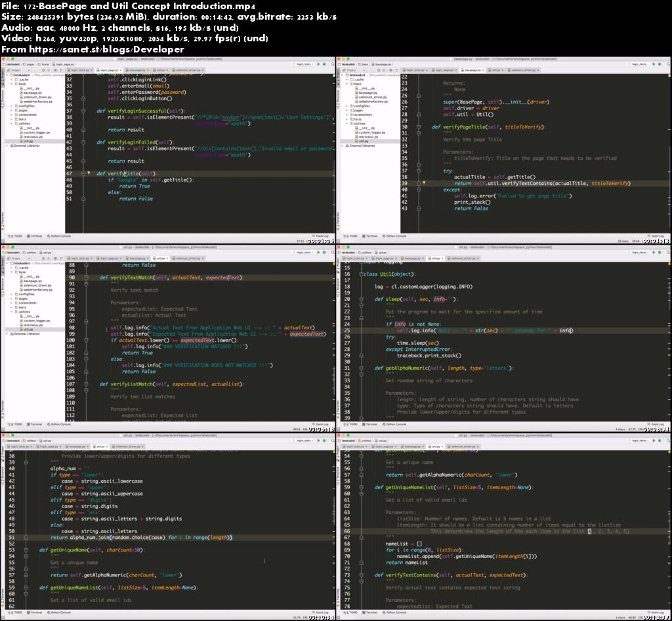This screenshot has width=672, height=621.
Task: Switch to basepage.py tab in login_page.py frame
Action: point(136,70)
